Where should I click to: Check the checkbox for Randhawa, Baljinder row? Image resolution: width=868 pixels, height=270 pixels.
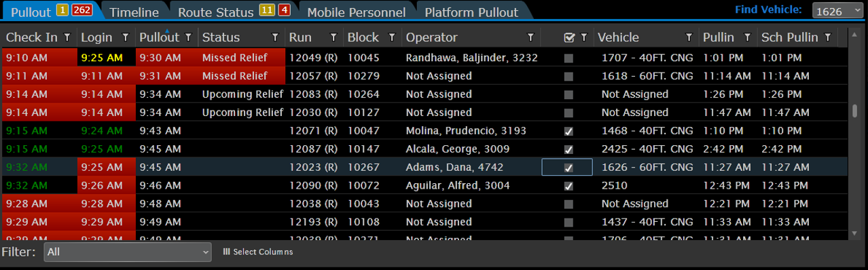coord(568,58)
